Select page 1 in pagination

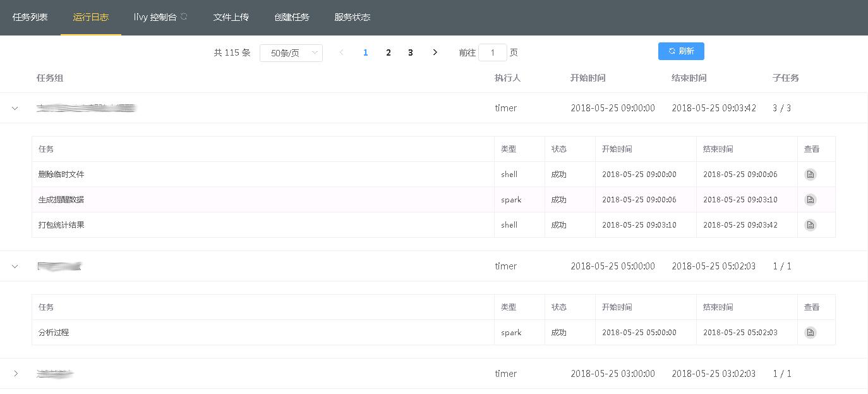(366, 52)
